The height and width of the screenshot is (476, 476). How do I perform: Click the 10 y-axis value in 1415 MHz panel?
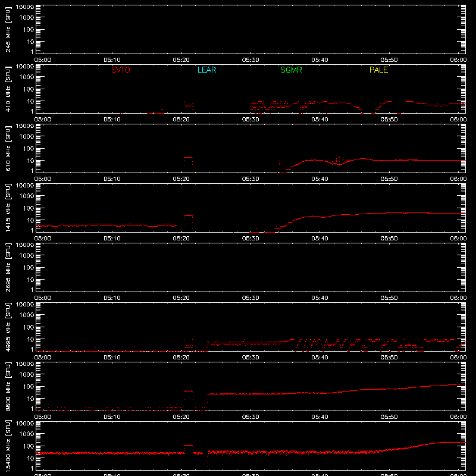click(30, 220)
